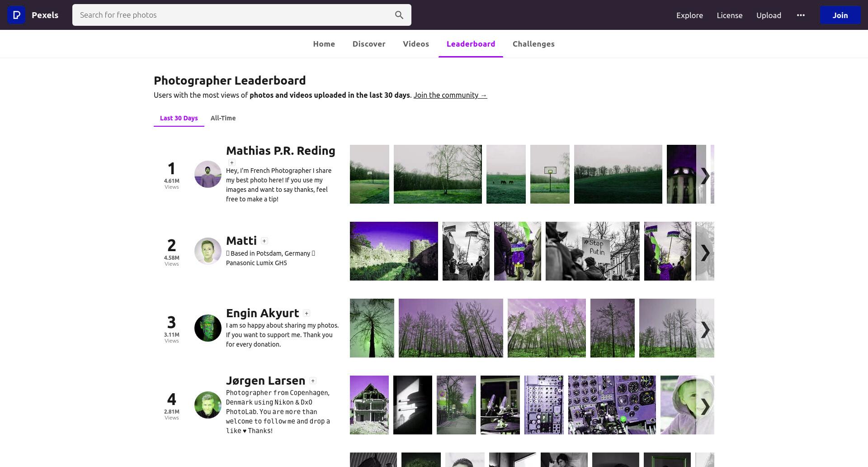Open the Matti name link
Viewport: 868px width, 467px height.
241,241
